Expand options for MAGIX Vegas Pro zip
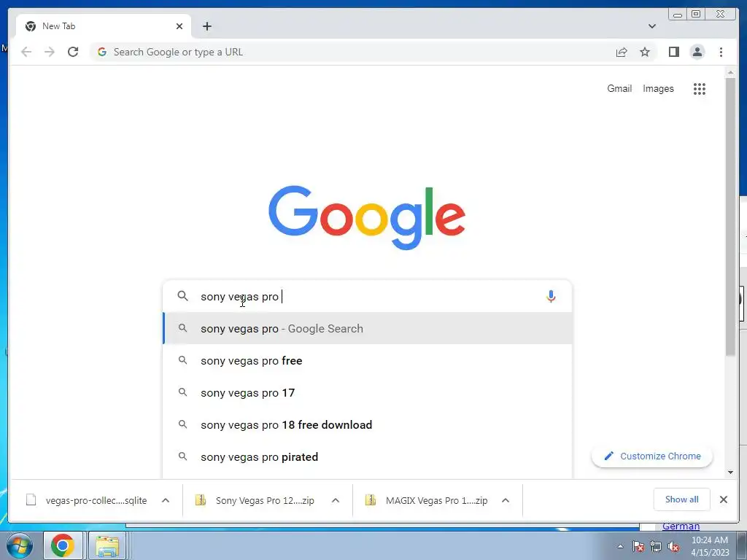 (506, 500)
